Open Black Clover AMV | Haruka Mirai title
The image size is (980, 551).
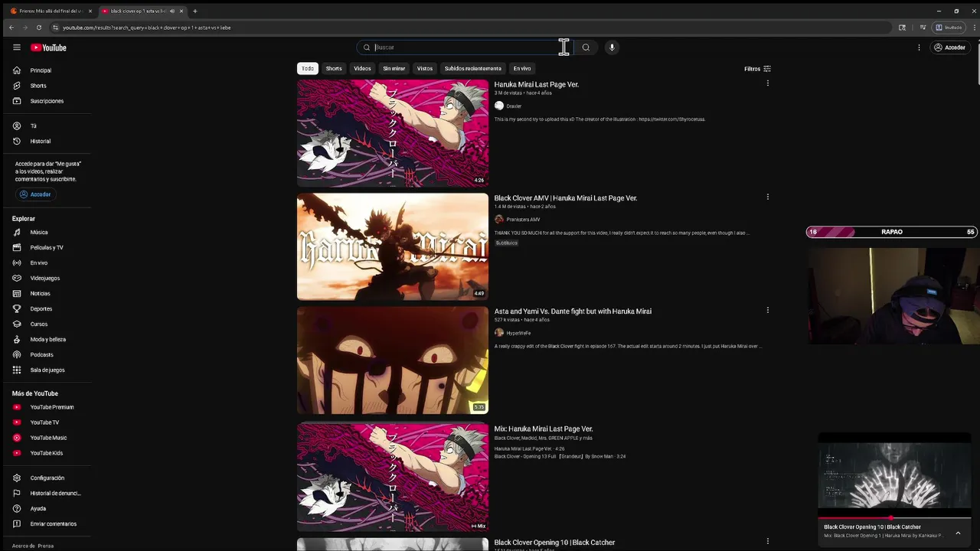(x=565, y=197)
